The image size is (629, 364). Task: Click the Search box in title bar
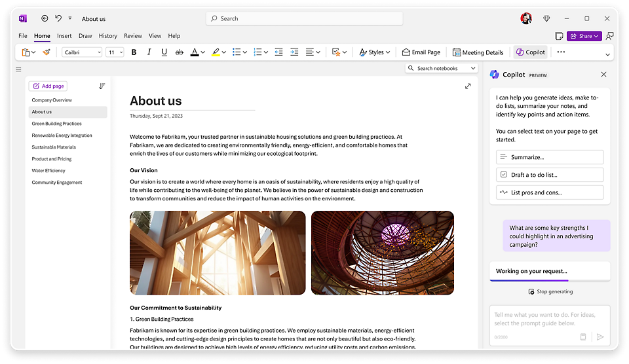[304, 18]
